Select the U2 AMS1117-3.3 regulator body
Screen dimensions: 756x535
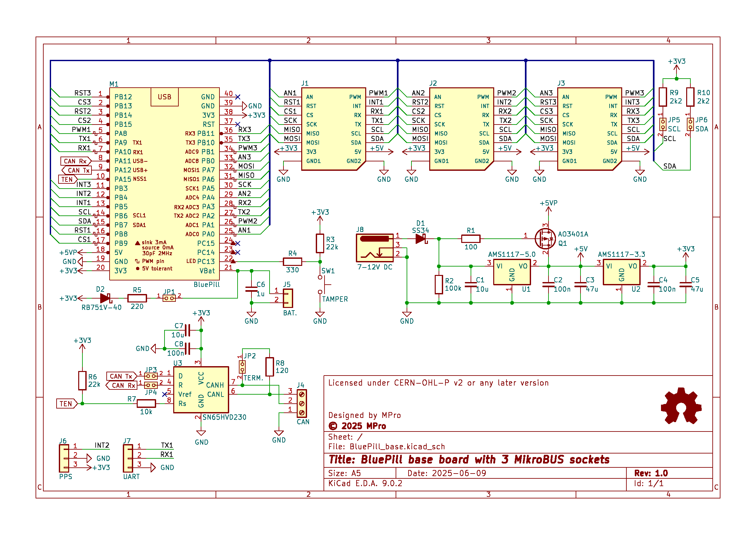click(621, 272)
